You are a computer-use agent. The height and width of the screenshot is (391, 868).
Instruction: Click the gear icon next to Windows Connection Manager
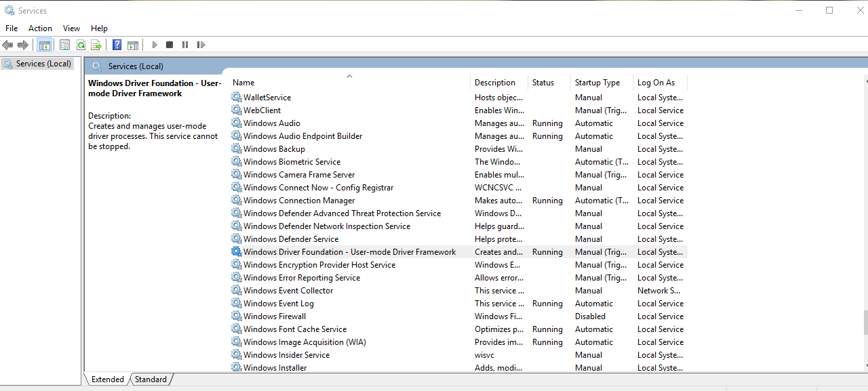[x=236, y=201]
